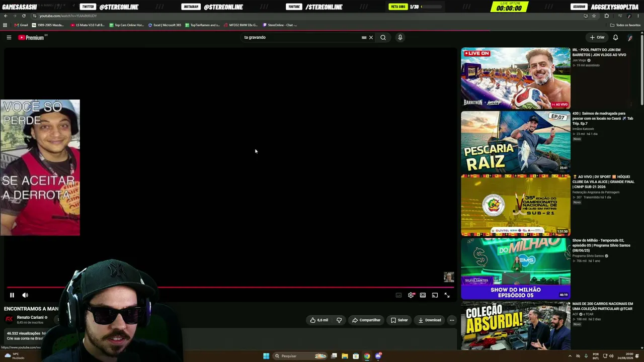Open more actions three-dot menu
644x362 pixels.
coord(452,320)
